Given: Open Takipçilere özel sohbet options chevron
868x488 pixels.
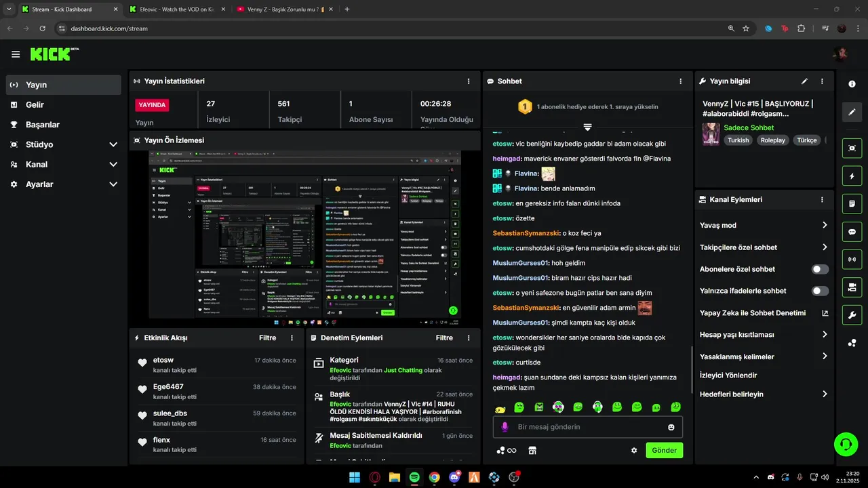Looking at the screenshot, I should (825, 247).
